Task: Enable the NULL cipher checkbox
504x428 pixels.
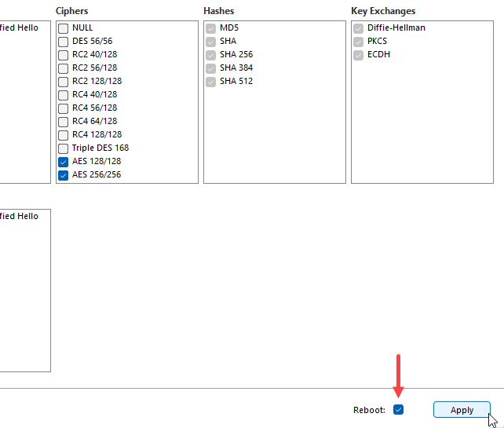Action: (x=64, y=27)
